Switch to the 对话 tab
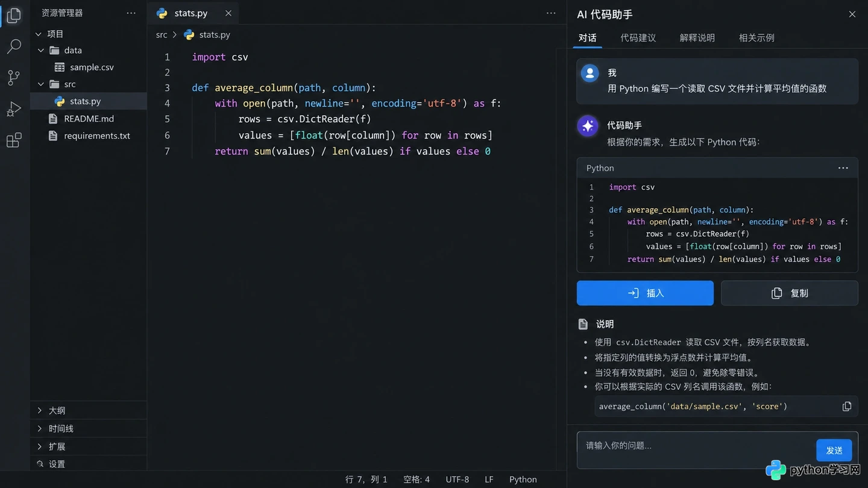The width and height of the screenshot is (868, 488). coord(588,37)
